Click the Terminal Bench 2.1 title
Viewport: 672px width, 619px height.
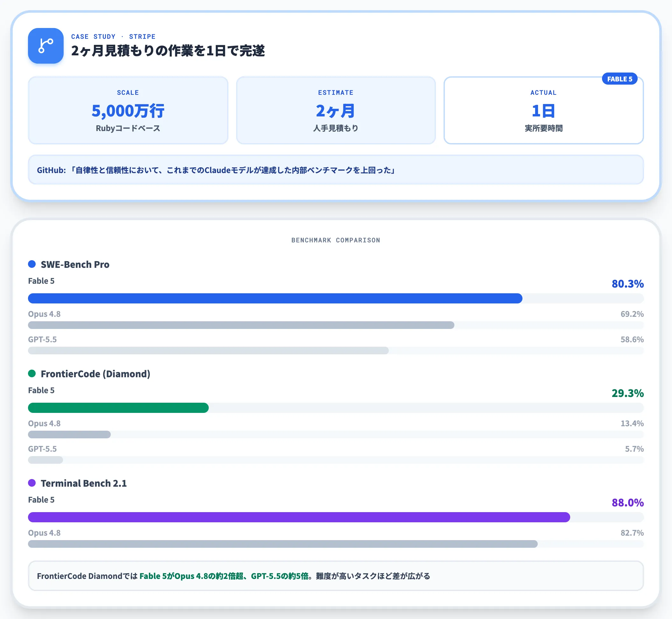tap(84, 483)
